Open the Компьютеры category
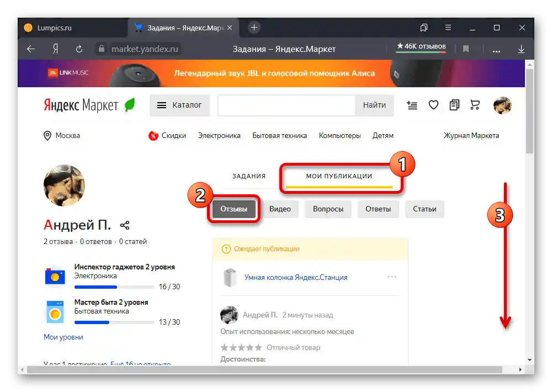This screenshot has width=552, height=392. (339, 136)
